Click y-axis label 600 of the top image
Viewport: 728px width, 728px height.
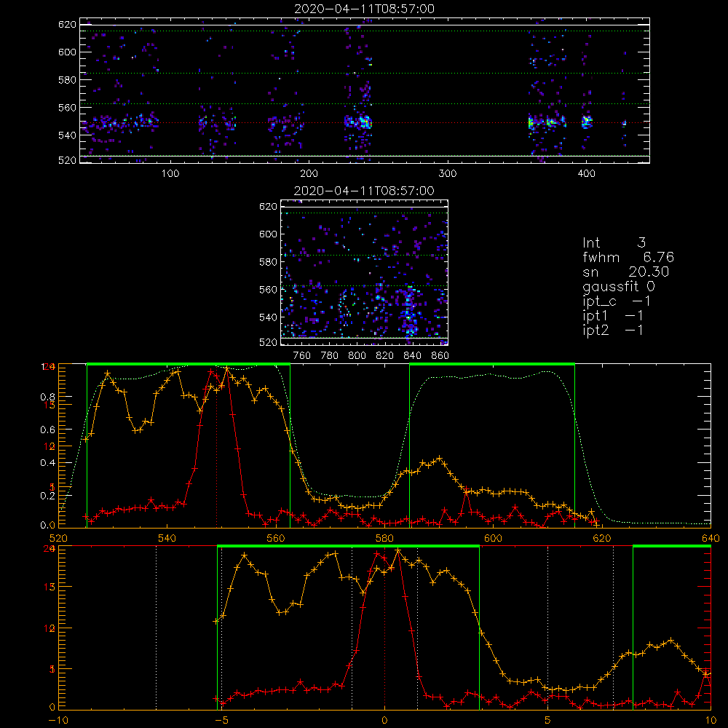point(67,52)
